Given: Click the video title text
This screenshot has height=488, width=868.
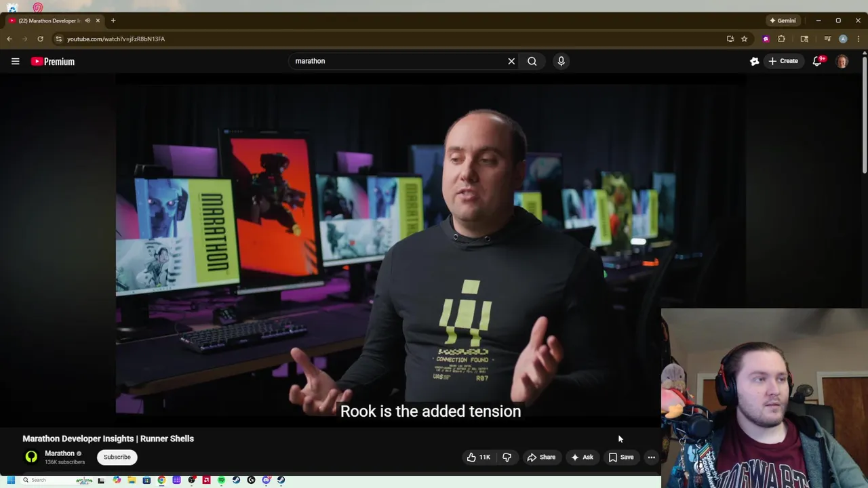Looking at the screenshot, I should [108, 439].
